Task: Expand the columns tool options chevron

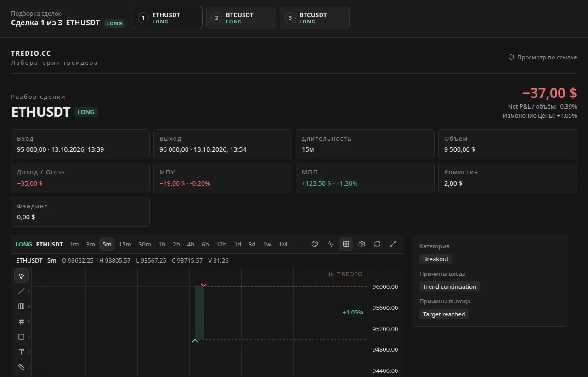Action: click(x=29, y=306)
